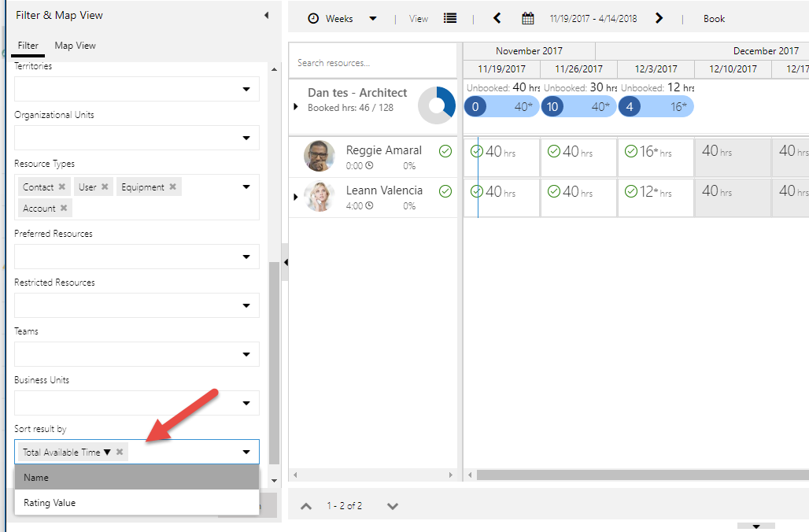Go to next date range arrow

[x=659, y=18]
